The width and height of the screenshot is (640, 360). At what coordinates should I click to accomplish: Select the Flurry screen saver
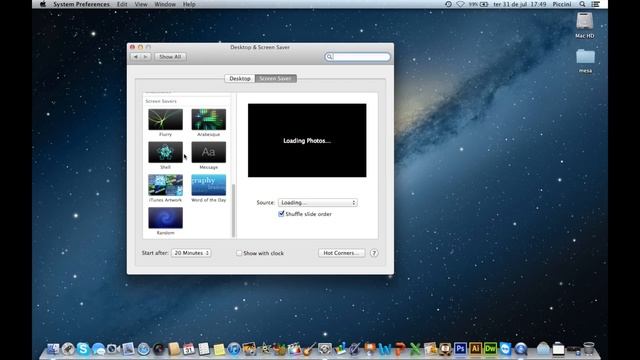pyautogui.click(x=165, y=122)
